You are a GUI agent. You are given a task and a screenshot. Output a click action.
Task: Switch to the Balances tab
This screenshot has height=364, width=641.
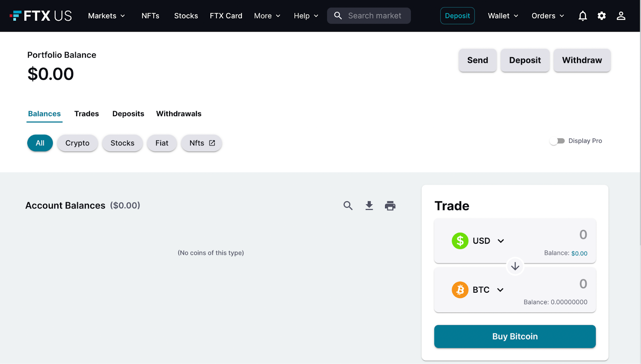tap(44, 114)
